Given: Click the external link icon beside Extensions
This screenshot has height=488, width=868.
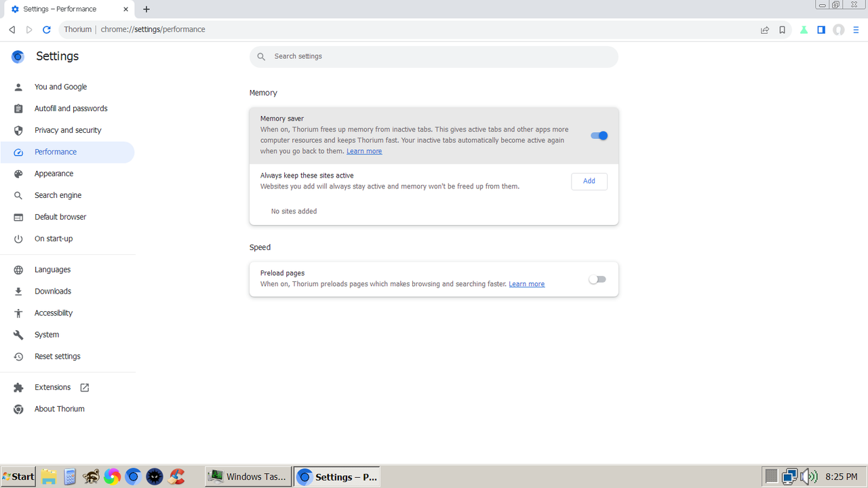Looking at the screenshot, I should (85, 388).
